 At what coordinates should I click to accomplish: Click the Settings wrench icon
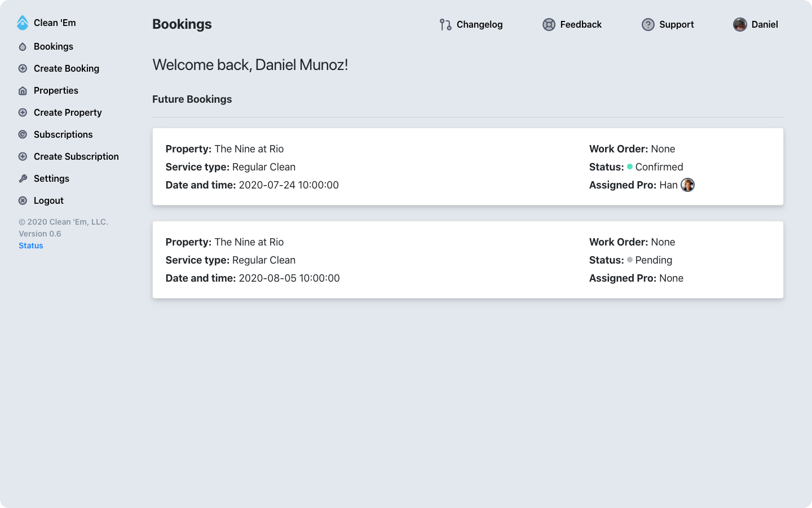click(23, 178)
